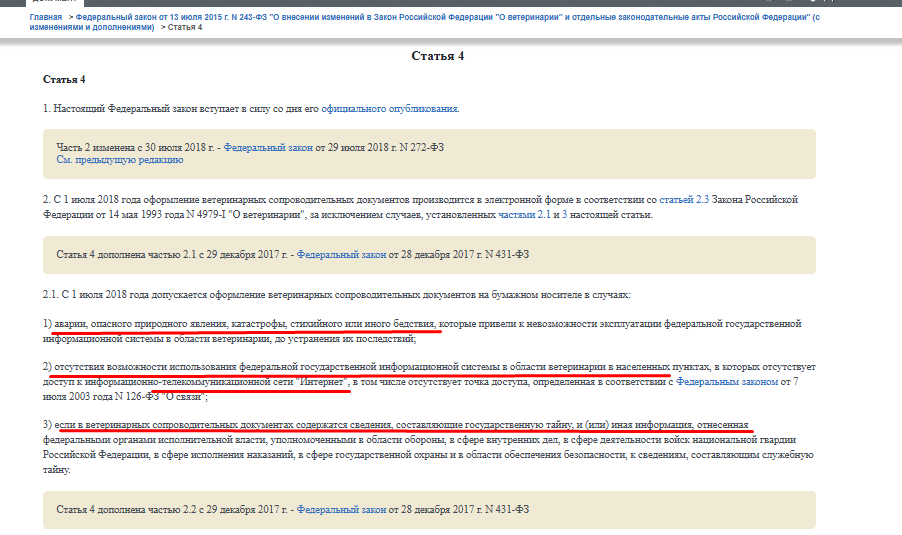Open the официального опубликования link
The image size is (902, 535).
pyautogui.click(x=389, y=109)
